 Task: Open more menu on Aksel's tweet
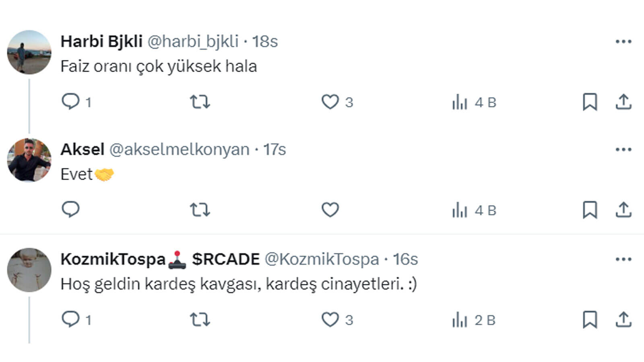[x=623, y=150]
